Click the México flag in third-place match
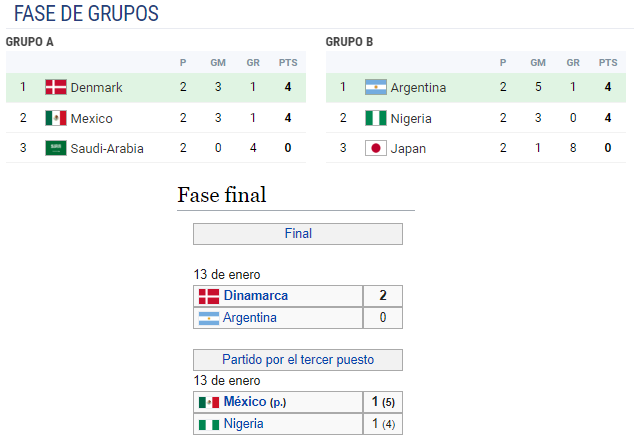The image size is (640, 447). pyautogui.click(x=209, y=403)
